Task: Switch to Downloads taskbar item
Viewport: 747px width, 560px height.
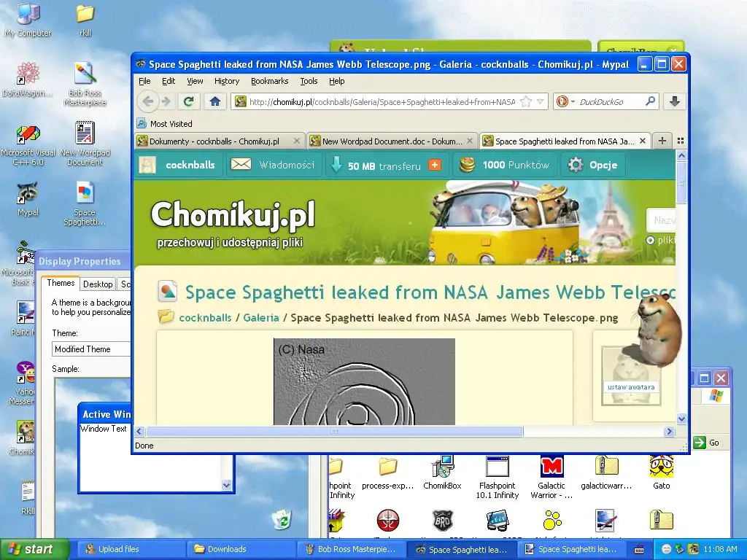Action: pyautogui.click(x=240, y=549)
